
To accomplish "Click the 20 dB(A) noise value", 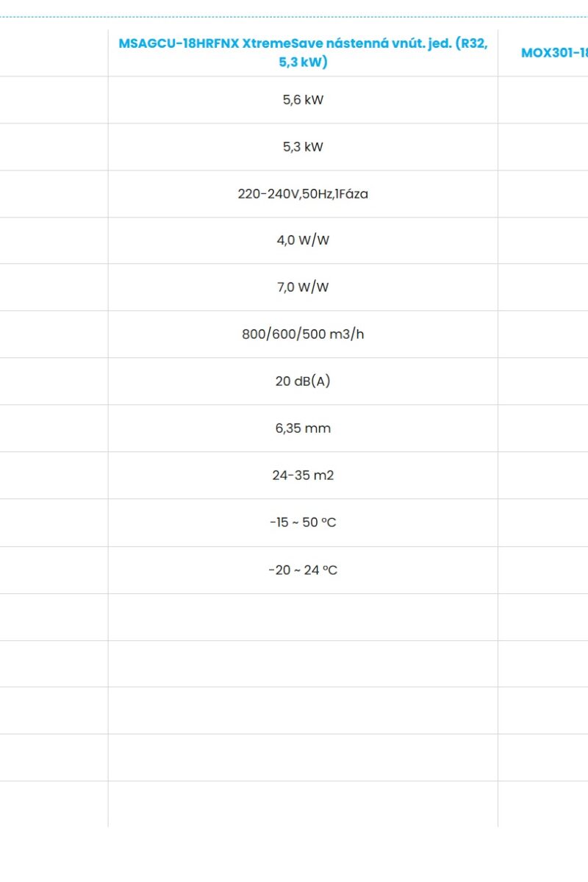I will (303, 381).
